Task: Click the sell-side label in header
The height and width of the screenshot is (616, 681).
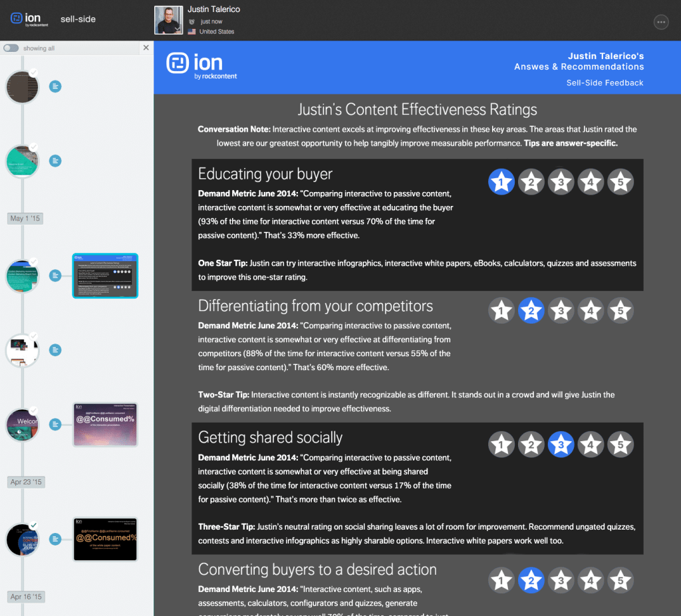Action: [x=78, y=19]
